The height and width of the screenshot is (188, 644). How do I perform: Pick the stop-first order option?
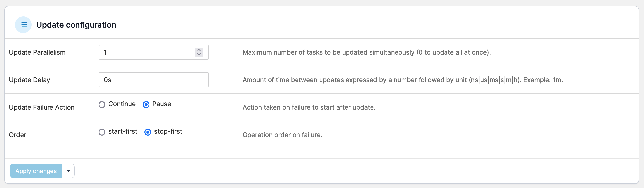pos(148,132)
